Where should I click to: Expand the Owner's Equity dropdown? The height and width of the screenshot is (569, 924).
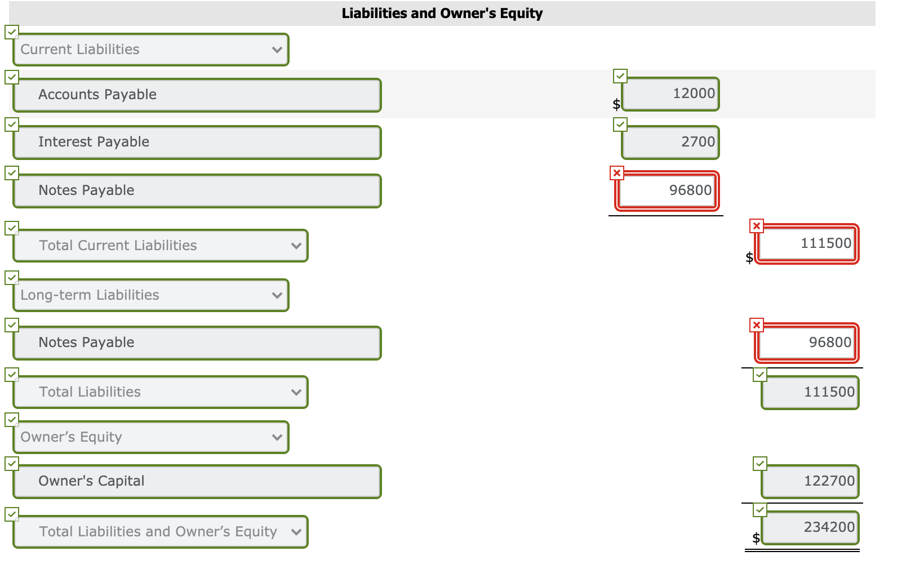coord(151,437)
